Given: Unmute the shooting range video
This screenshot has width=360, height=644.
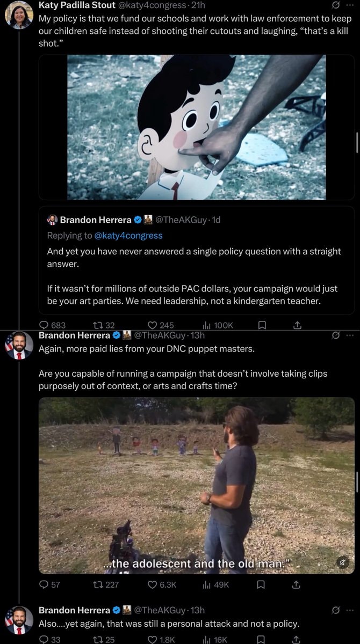Looking at the screenshot, I should (x=342, y=562).
